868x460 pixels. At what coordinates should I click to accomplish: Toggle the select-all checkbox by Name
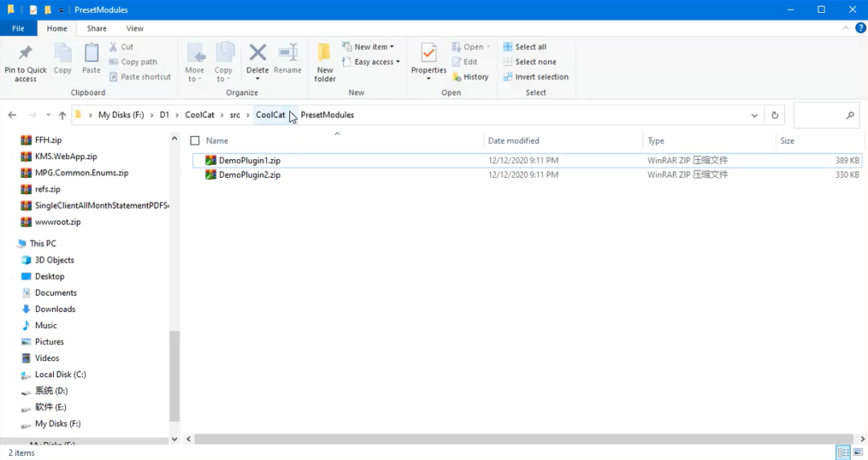tap(194, 141)
